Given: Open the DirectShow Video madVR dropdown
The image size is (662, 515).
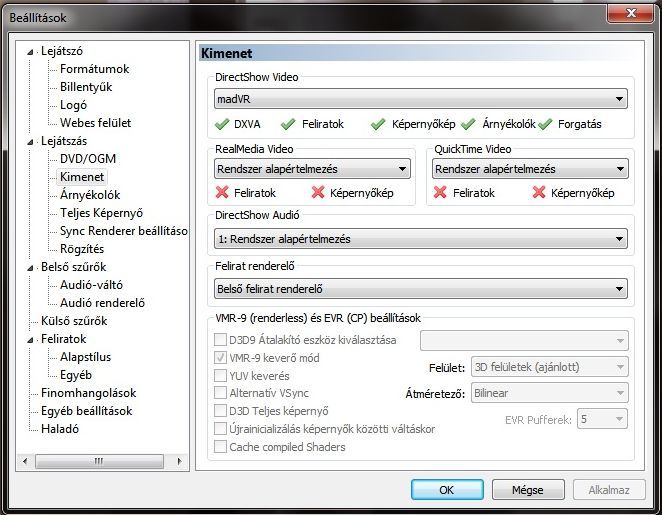Looking at the screenshot, I should coord(421,99).
